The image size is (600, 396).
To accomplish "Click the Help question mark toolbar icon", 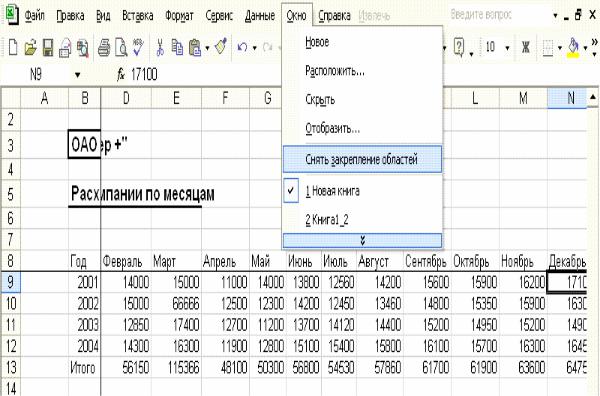I will (459, 47).
